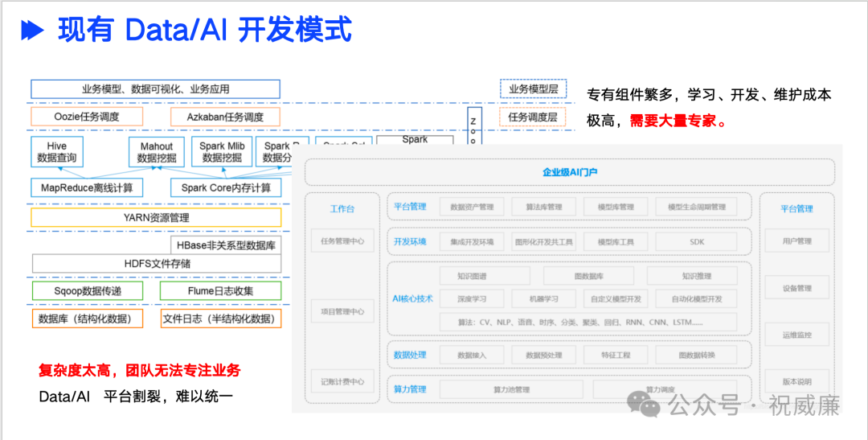Select the Sqoop数据传递 box

coord(87,290)
